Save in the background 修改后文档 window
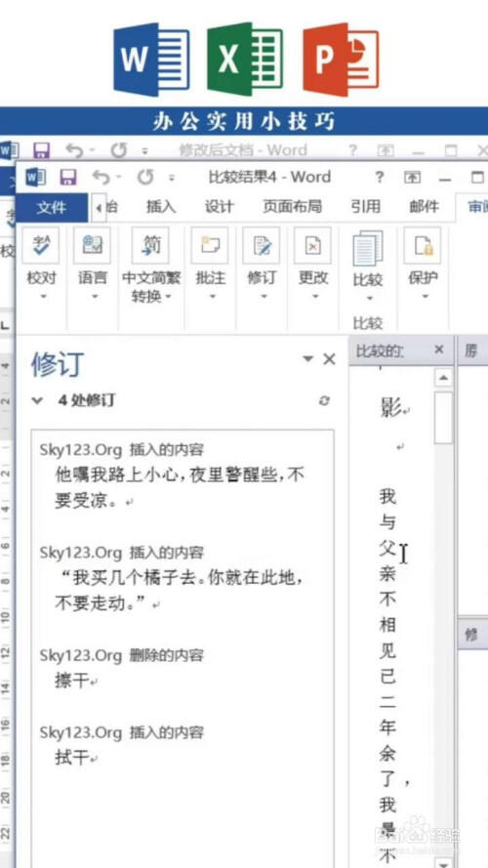Screen dimensions: 488x868 pyautogui.click(x=42, y=150)
